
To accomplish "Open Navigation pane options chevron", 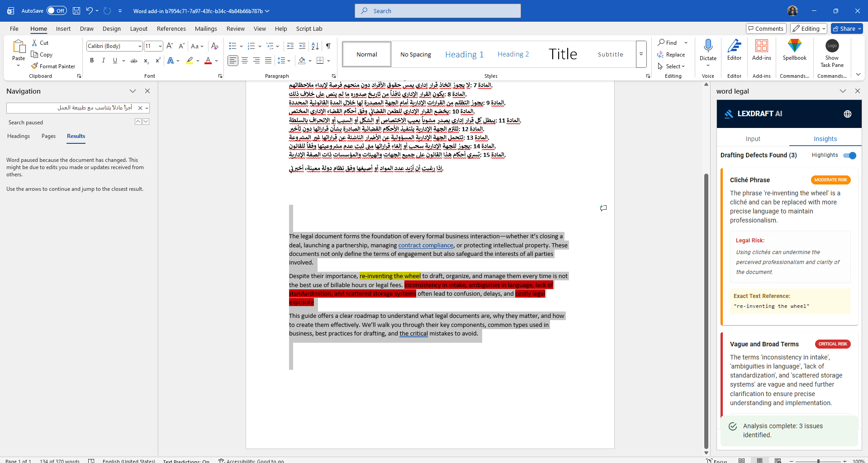I will click(133, 91).
